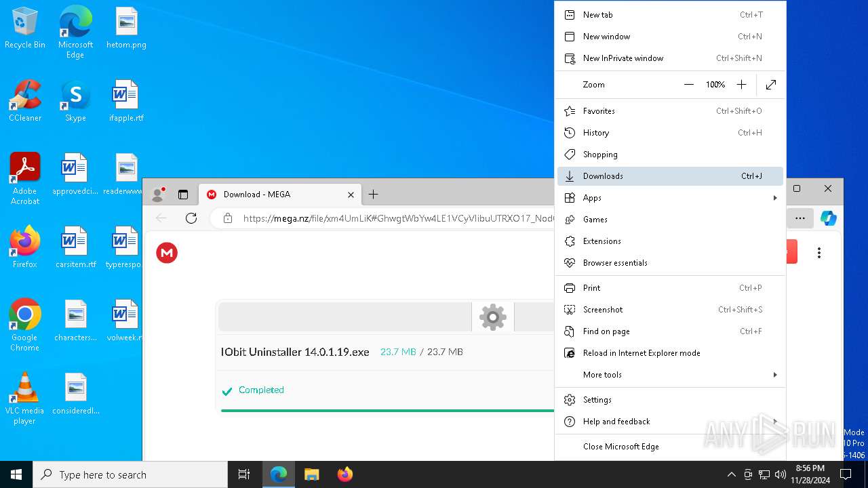Click the gear icon on the MEGA download card

tap(493, 317)
